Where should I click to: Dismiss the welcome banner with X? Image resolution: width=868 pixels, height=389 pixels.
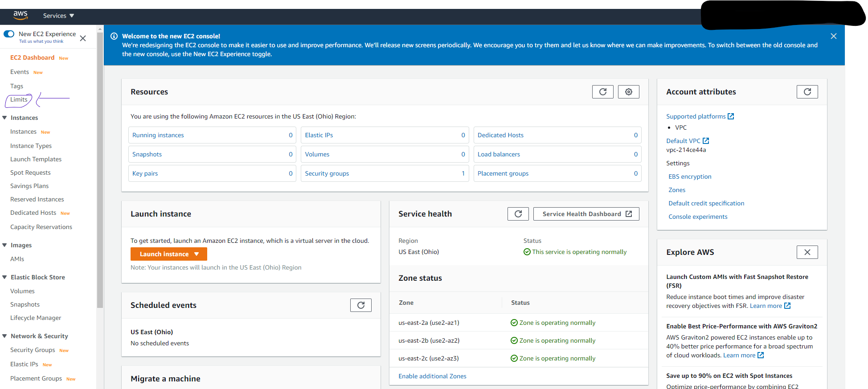(x=834, y=36)
